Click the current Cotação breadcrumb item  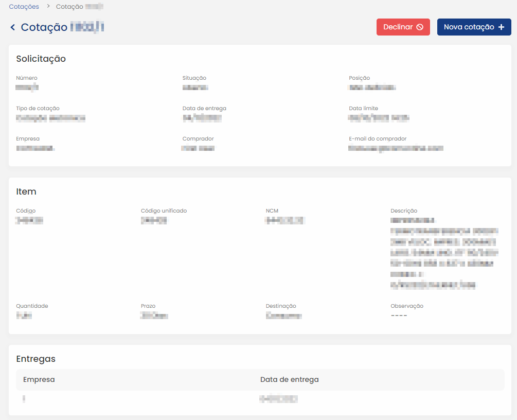coord(79,7)
